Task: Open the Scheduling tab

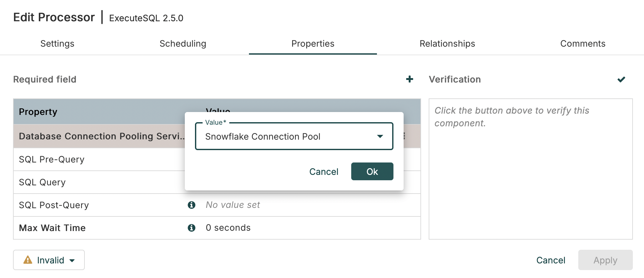Action: coord(183,43)
